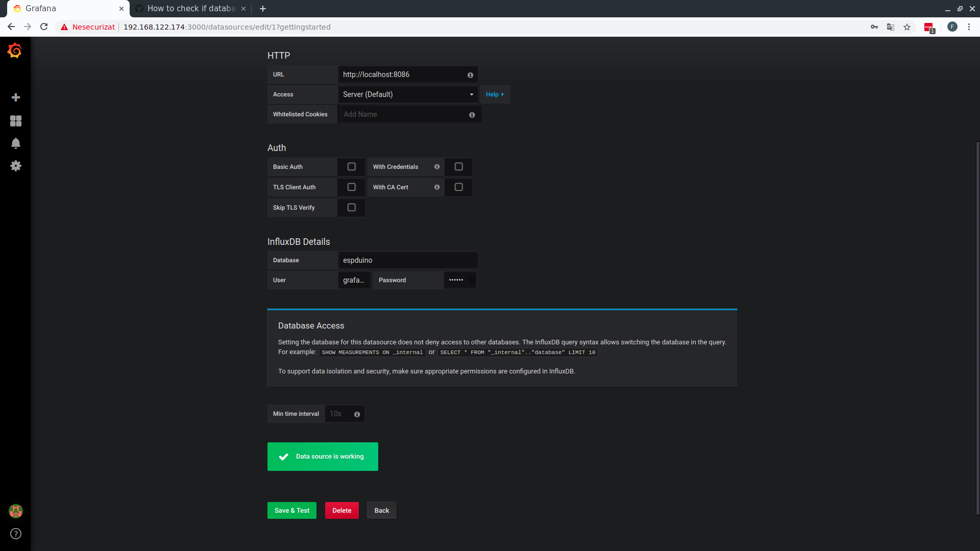Viewport: 980px width, 551px height.
Task: Open the Dashboards grid icon in sidebar
Action: [16, 121]
